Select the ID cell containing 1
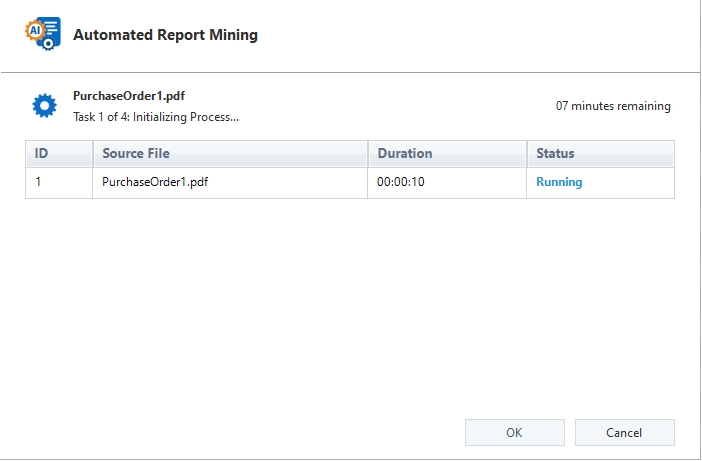 tap(40, 182)
